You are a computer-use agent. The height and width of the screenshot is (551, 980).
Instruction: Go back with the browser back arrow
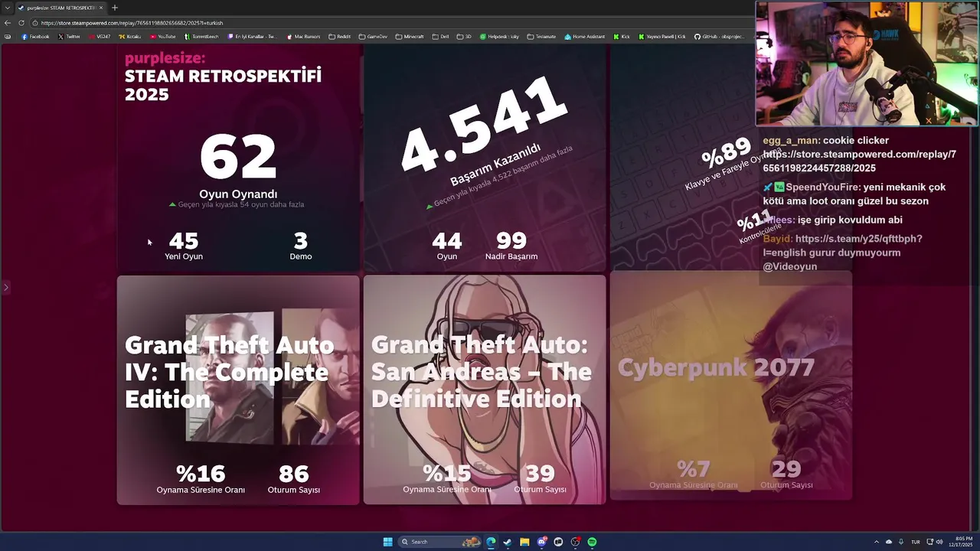[8, 23]
